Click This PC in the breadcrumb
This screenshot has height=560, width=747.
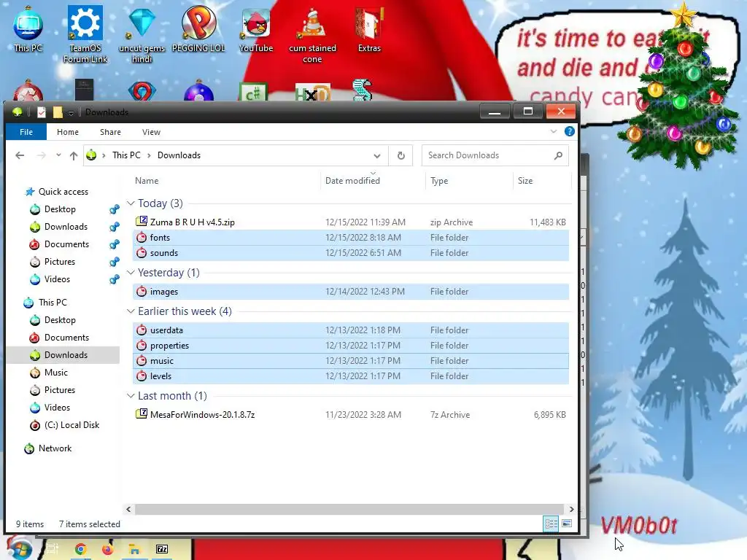click(x=126, y=155)
